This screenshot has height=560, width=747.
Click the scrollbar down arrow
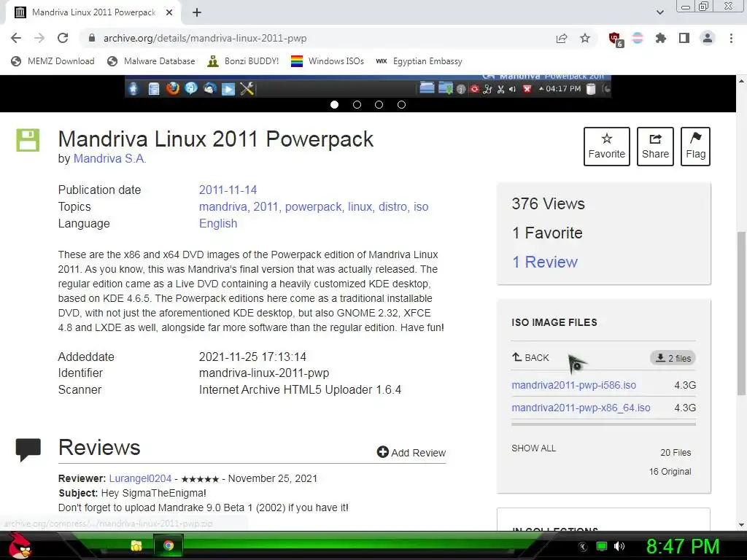741,525
